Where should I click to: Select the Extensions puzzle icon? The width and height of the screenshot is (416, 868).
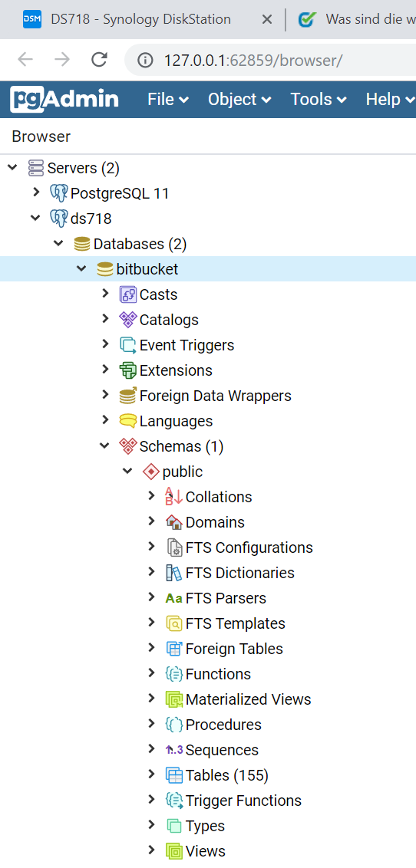[x=128, y=370]
